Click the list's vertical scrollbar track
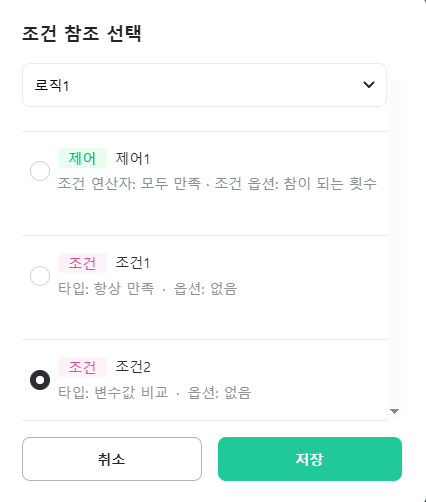 pos(394,243)
